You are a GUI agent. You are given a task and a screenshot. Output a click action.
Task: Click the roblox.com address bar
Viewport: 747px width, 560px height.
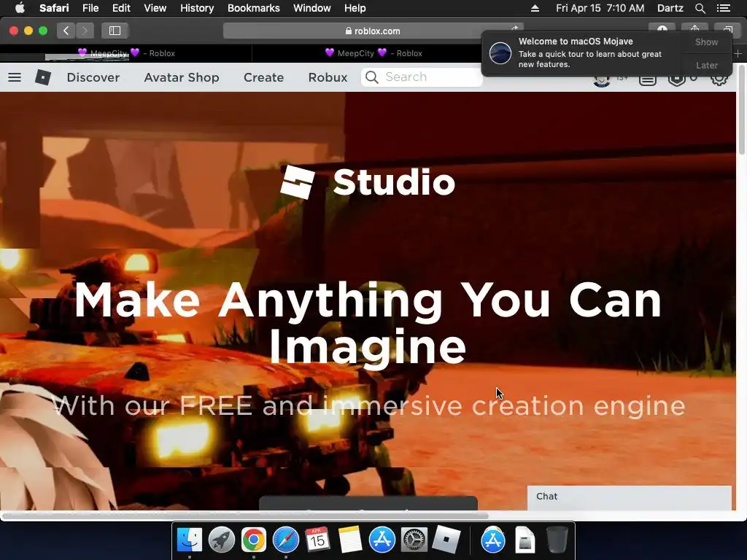pos(373,31)
